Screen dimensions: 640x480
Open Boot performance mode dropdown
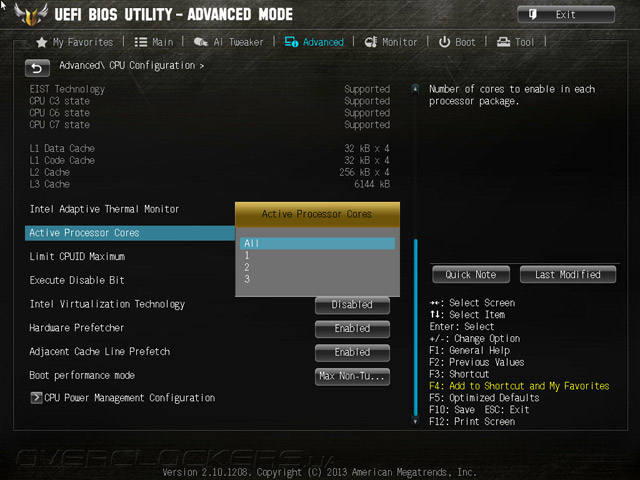352,376
